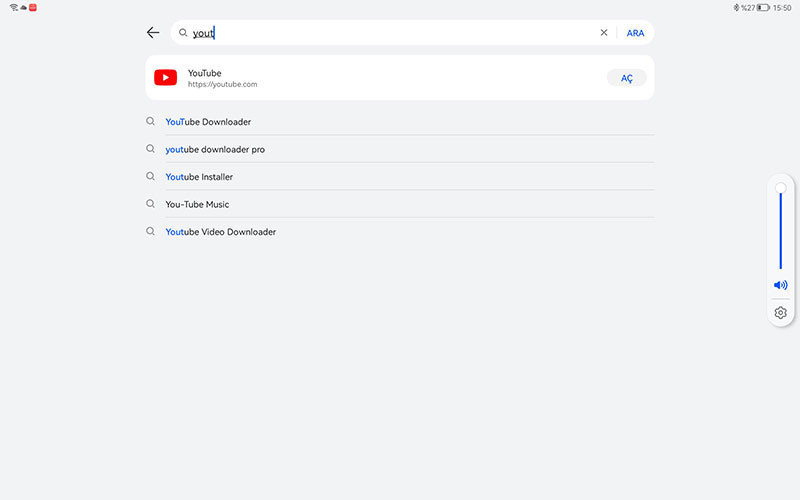800x500 pixels.
Task: Tap the search icon beside 'Youtube Video Downloader'
Action: pos(150,232)
